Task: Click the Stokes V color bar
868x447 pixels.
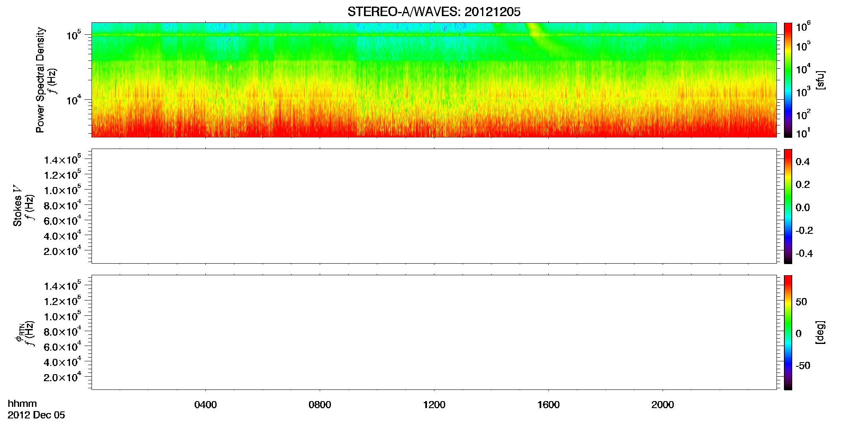Action: coord(788,206)
